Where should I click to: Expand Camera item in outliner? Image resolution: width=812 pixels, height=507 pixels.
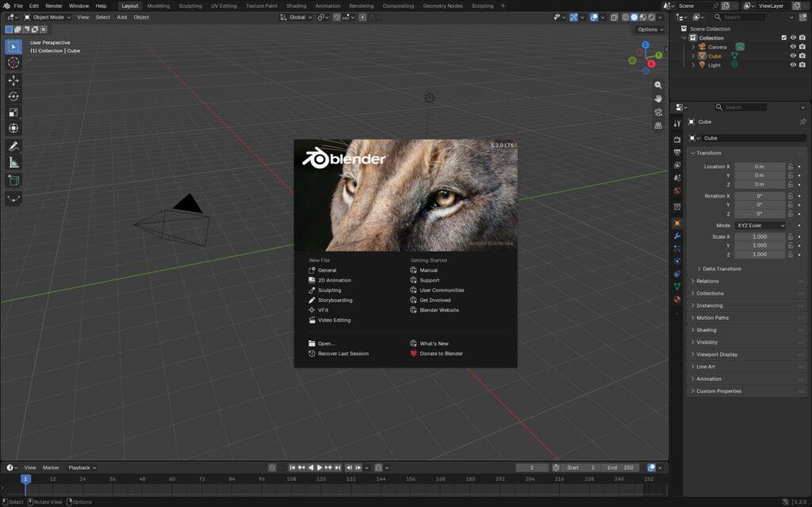pyautogui.click(x=693, y=47)
